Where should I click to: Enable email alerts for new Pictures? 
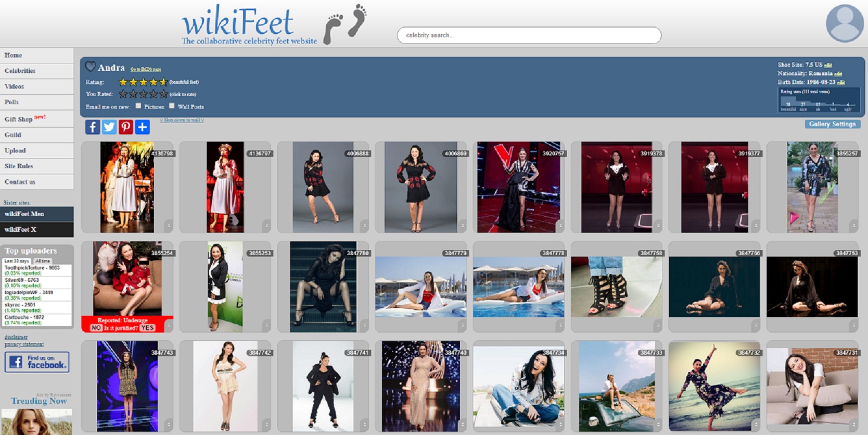click(138, 106)
